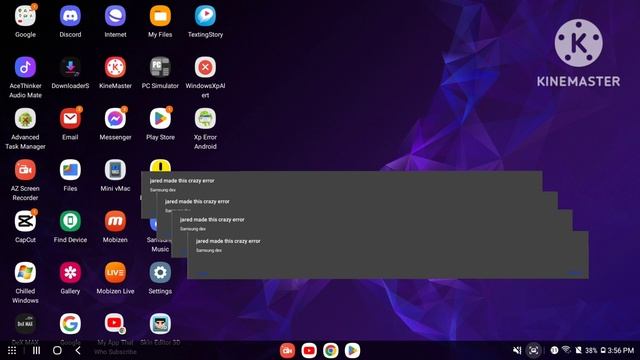Open the Email app
This screenshot has width=640, height=360.
[x=70, y=119]
